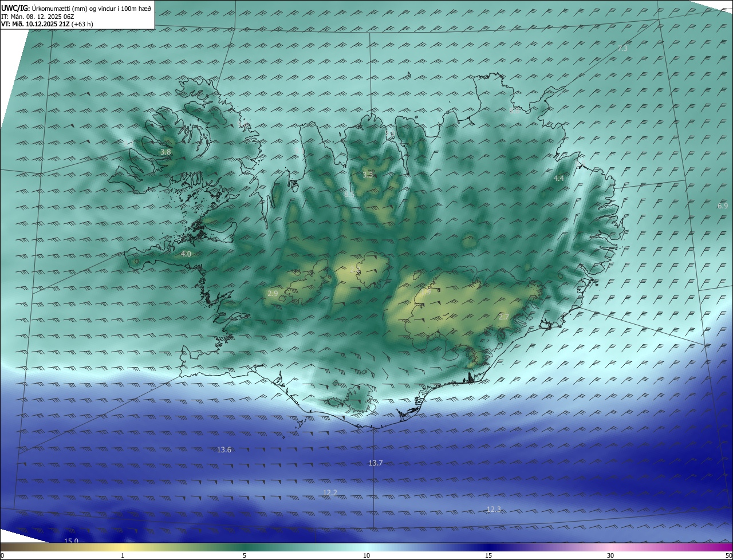Click the UWC/IG Úrkomumætti title line
Viewport: 733px width, 560px height.
tap(76, 7)
